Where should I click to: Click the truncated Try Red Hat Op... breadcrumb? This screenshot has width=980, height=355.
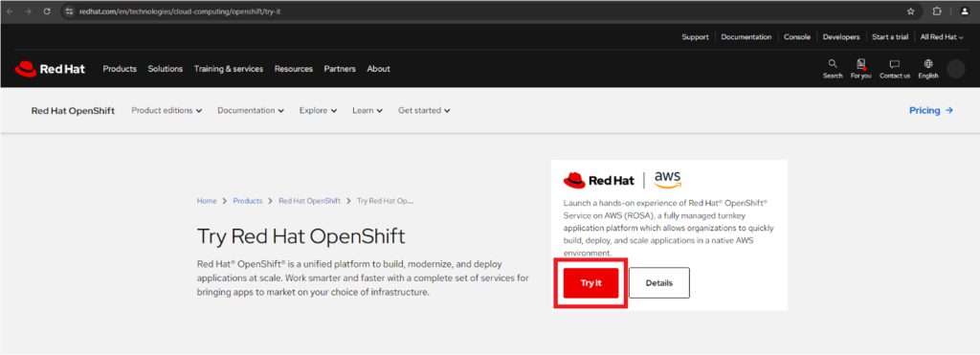385,201
